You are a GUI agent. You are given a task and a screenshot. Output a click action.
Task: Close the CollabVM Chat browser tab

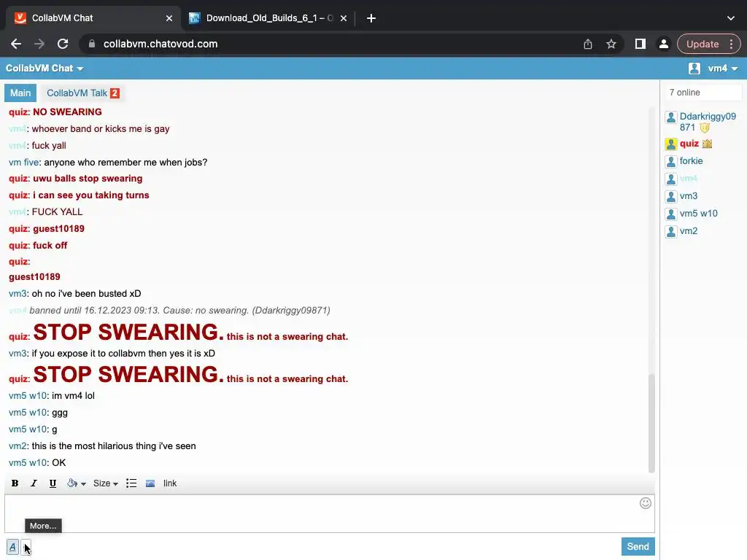[169, 18]
